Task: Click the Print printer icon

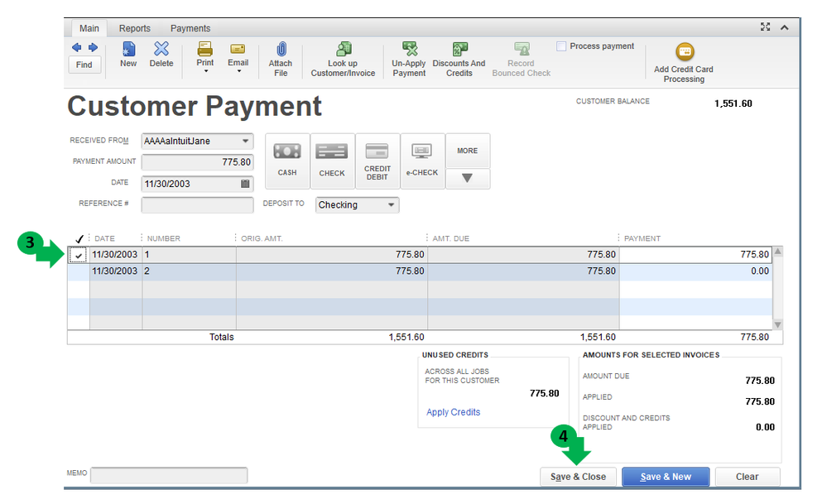Action: [x=204, y=50]
